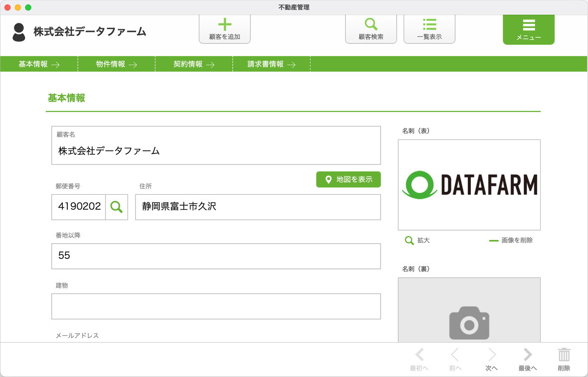Click the empty 建物 input field
Image resolution: width=588 pixels, height=377 pixels.
(x=216, y=306)
